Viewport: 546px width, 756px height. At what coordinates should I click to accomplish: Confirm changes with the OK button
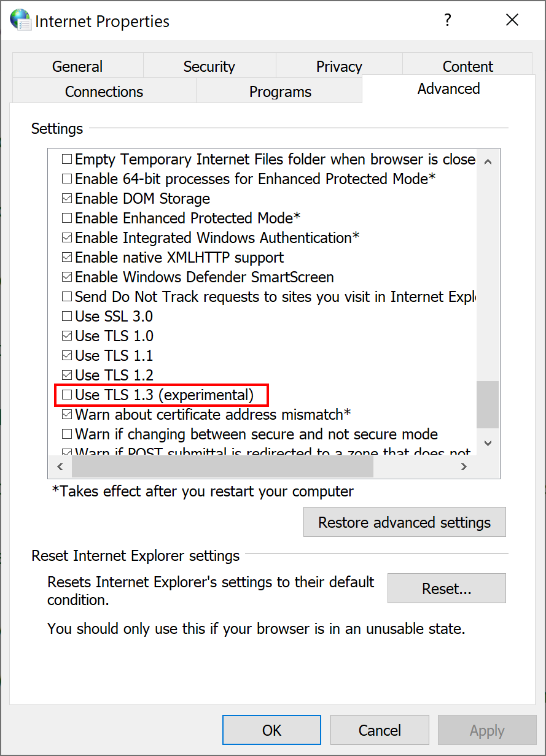[x=271, y=730]
